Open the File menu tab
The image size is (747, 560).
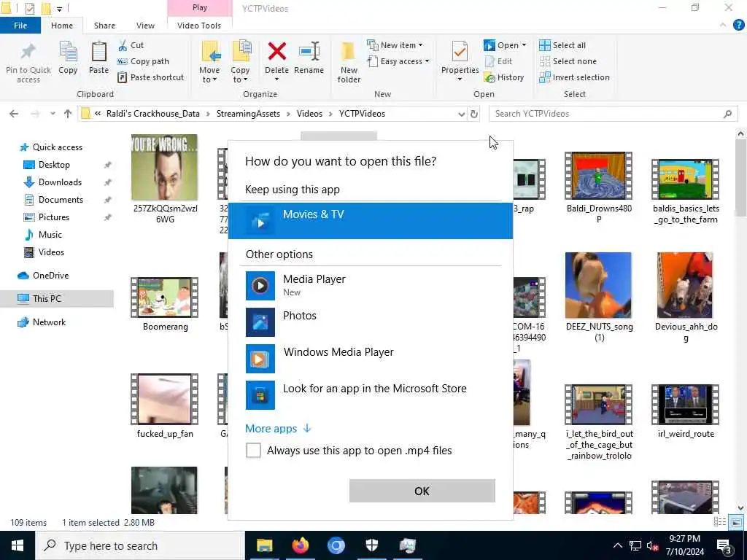20,26
